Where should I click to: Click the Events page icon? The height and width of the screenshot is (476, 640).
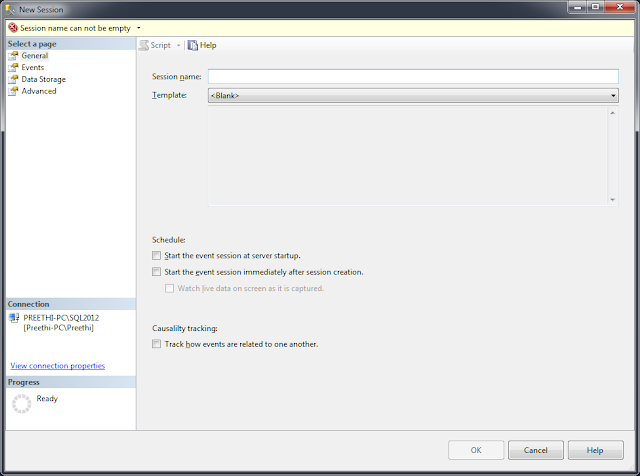click(13, 68)
